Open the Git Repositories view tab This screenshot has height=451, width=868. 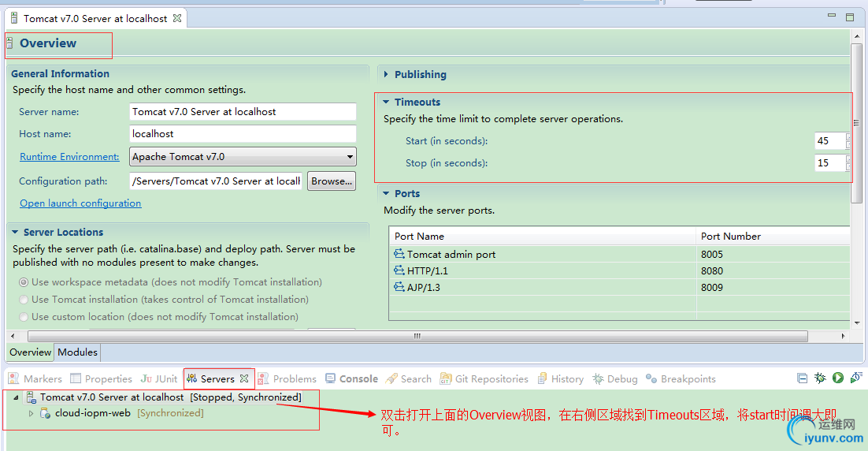point(484,378)
